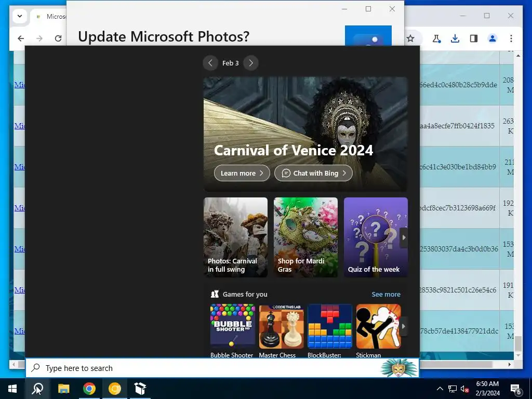Image resolution: width=532 pixels, height=399 pixels.
Task: Open Chrome three-dot menu
Action: [511, 38]
